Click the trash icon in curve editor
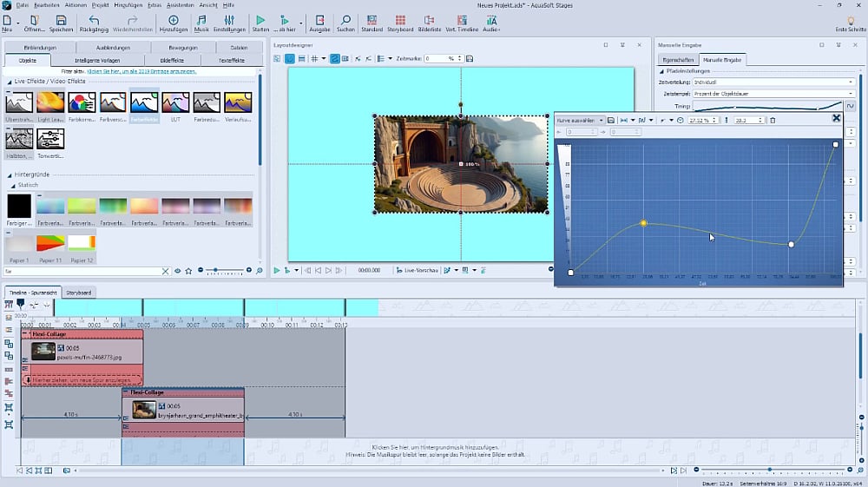 (x=773, y=120)
